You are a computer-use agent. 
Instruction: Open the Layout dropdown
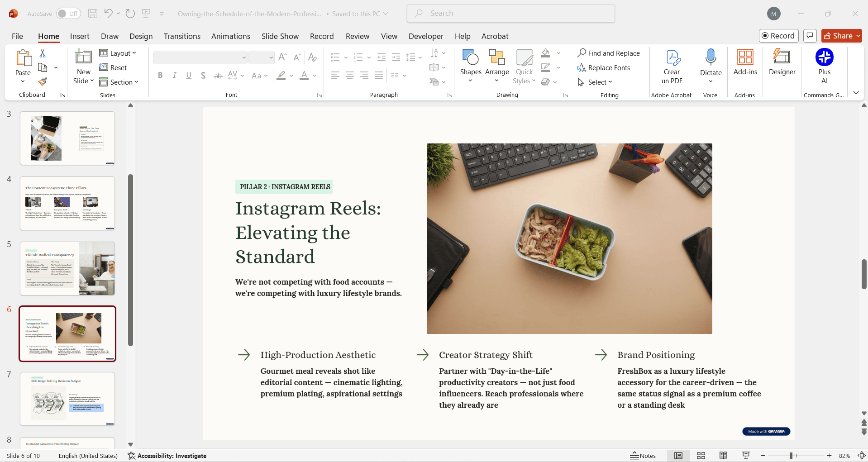coord(118,53)
